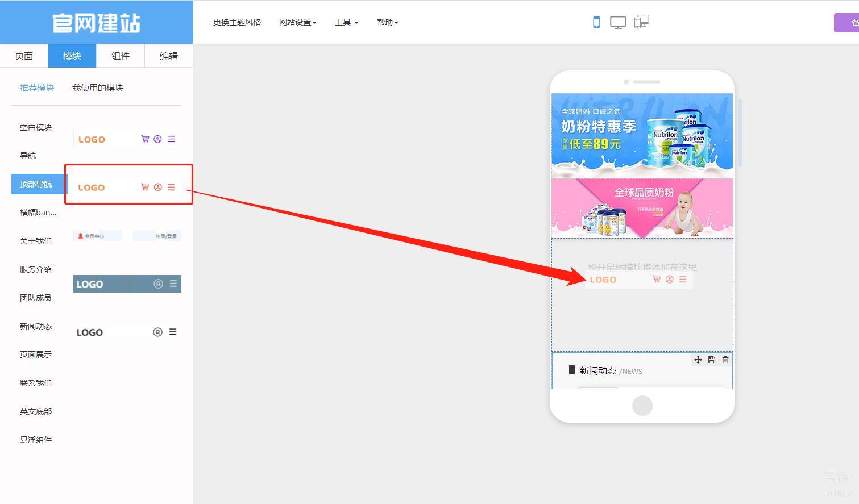Delete the 新闻动态 module with trash icon
This screenshot has height=504, width=859.
click(725, 360)
